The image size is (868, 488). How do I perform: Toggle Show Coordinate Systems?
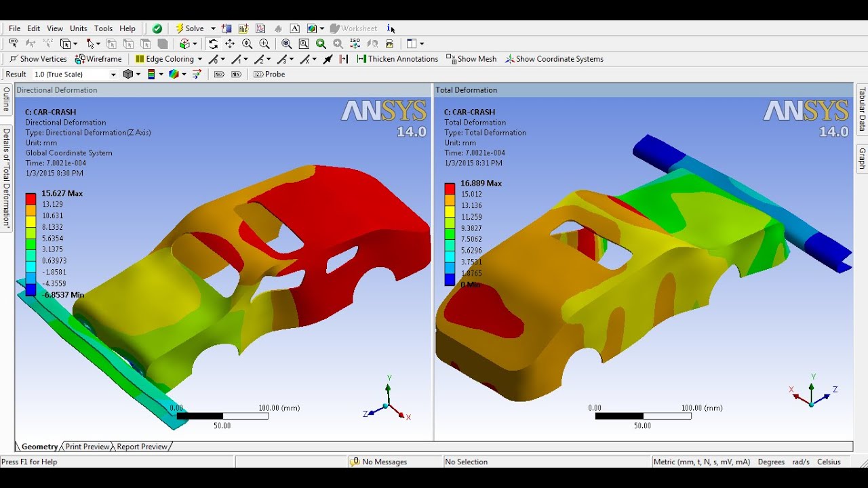(x=554, y=59)
